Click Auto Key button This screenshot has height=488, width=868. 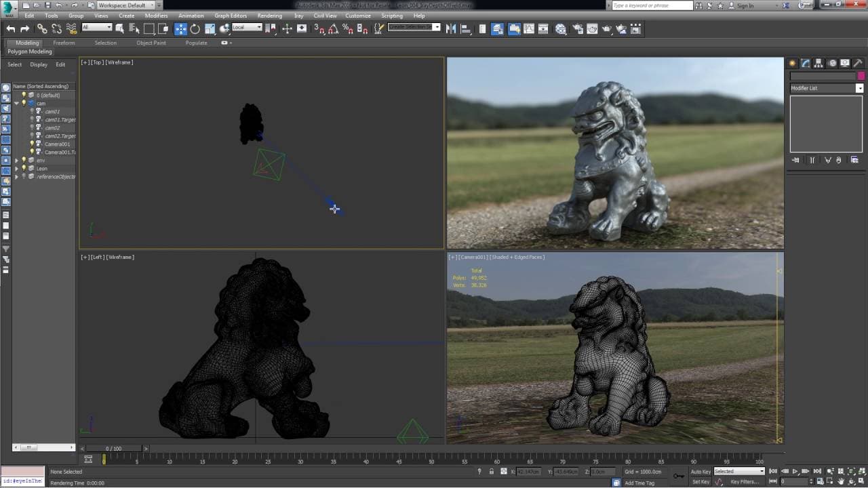click(701, 471)
